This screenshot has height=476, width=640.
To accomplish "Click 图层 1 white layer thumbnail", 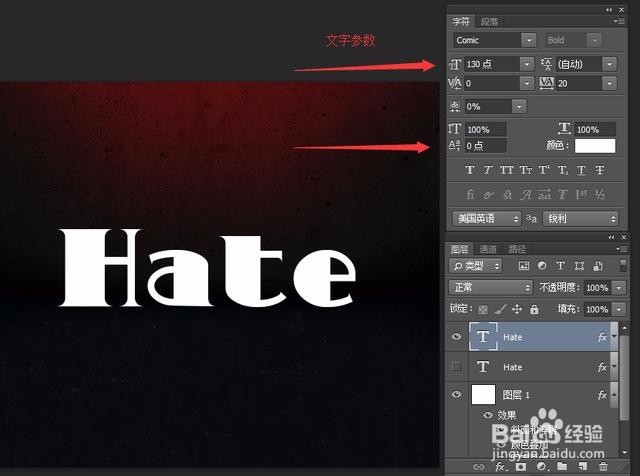I will click(483, 394).
